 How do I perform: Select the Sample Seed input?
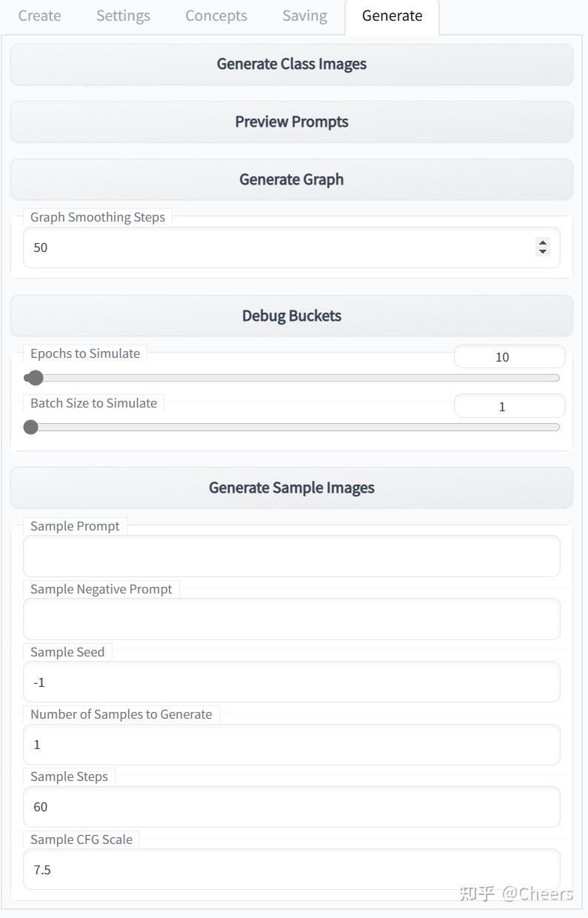[x=292, y=682]
